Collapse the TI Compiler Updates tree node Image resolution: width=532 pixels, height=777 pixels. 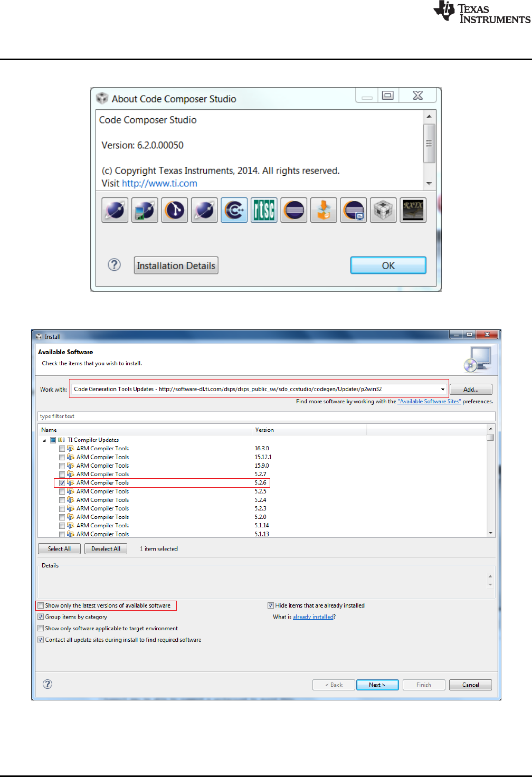tap(44, 440)
